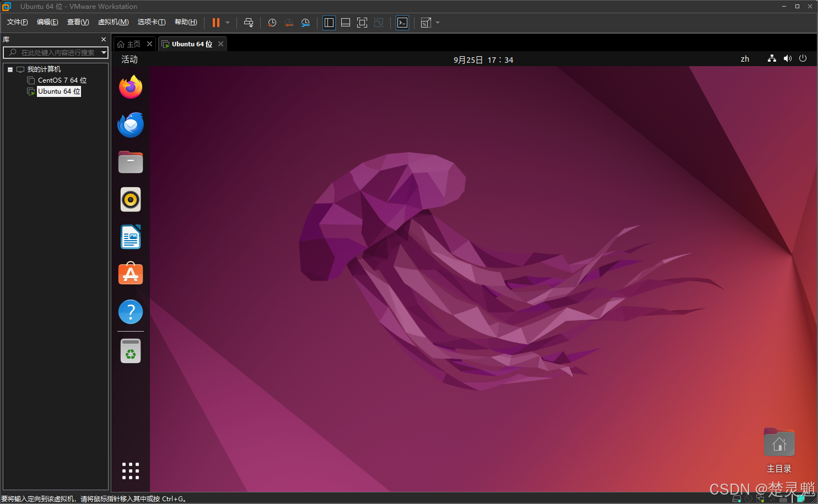Click the VMware Workstation title bar logo

7,7
